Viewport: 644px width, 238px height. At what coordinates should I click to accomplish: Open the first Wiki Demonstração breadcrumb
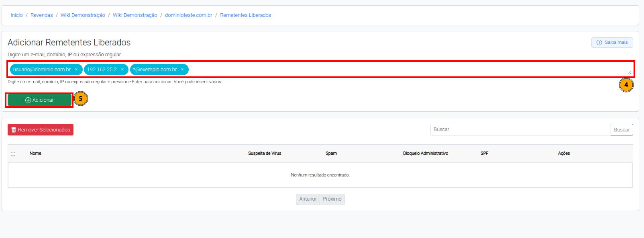[83, 15]
